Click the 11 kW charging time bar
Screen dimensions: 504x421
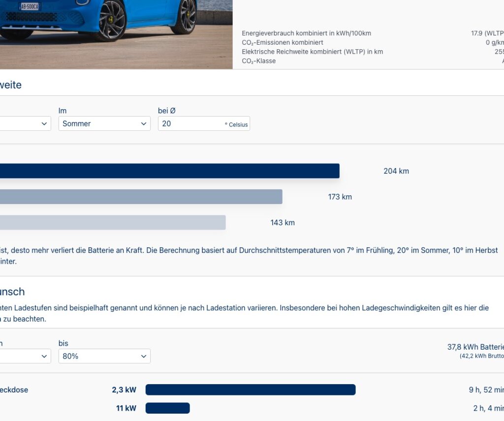pyautogui.click(x=167, y=408)
